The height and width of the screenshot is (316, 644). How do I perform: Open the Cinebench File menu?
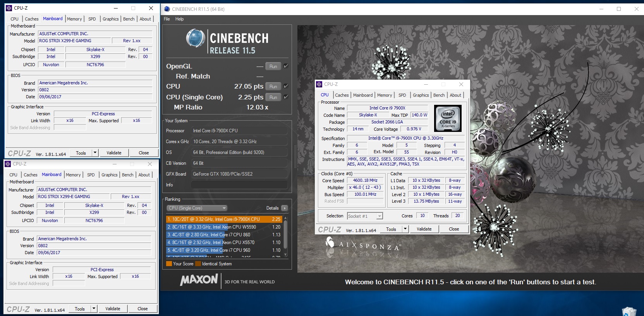click(167, 19)
